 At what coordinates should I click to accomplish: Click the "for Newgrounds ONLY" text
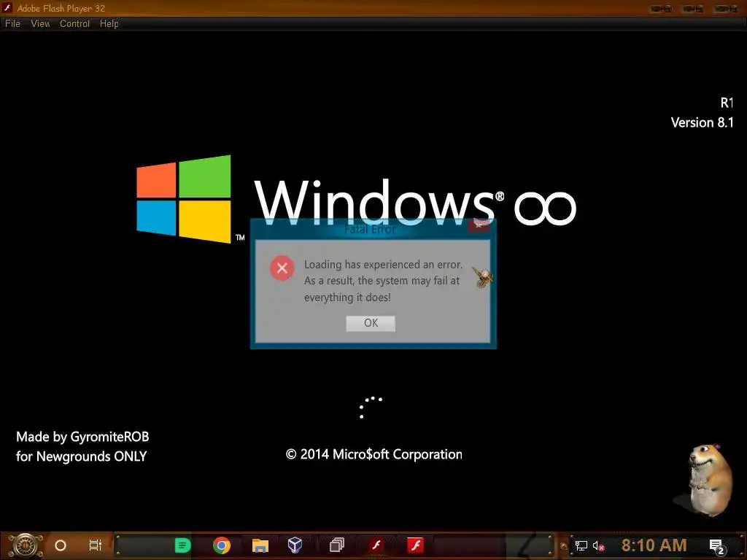(82, 456)
